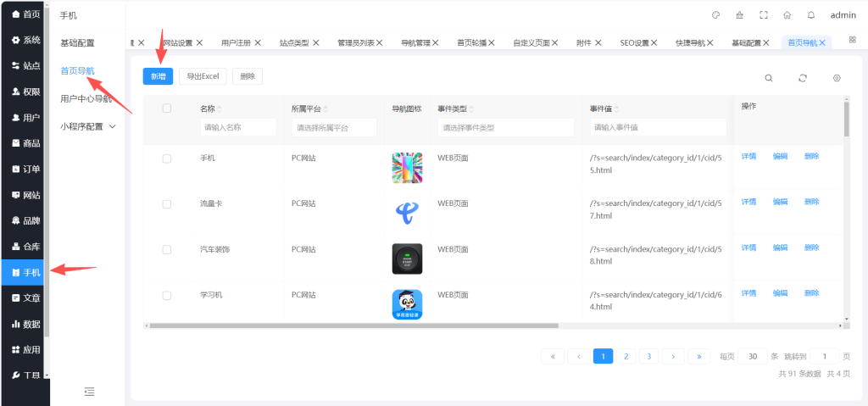This screenshot has width=868, height=406.
Task: Click the table horizontal scrollbar thumb
Action: 353,325
